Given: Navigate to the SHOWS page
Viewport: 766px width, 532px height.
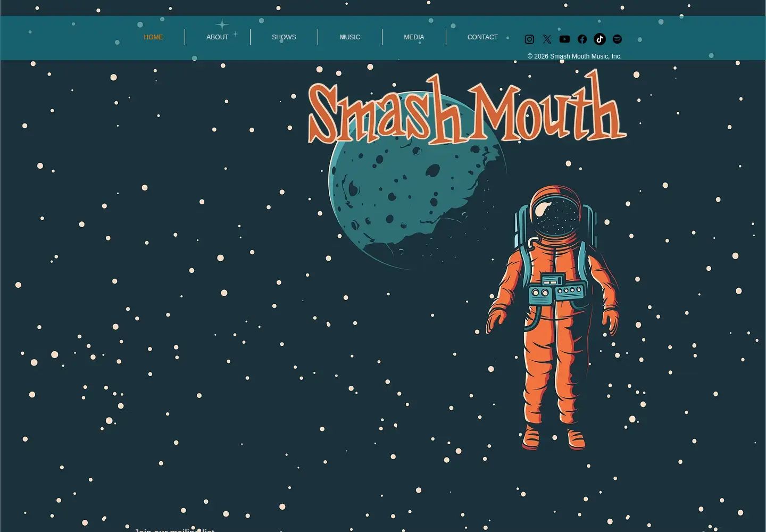Looking at the screenshot, I should (x=284, y=37).
